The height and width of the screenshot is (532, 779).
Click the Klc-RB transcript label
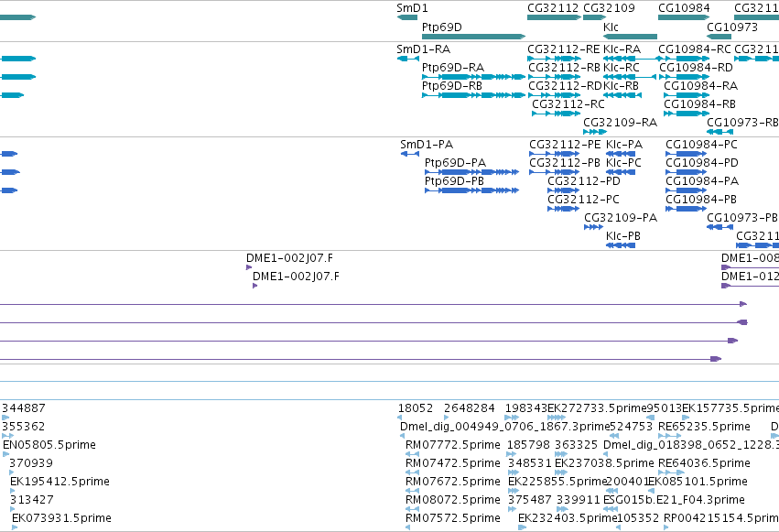[x=621, y=86]
